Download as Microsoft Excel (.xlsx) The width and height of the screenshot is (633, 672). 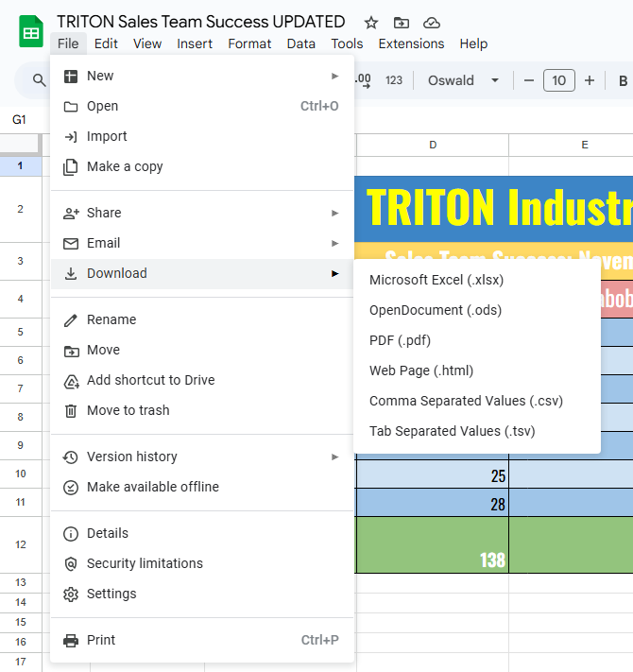point(436,280)
